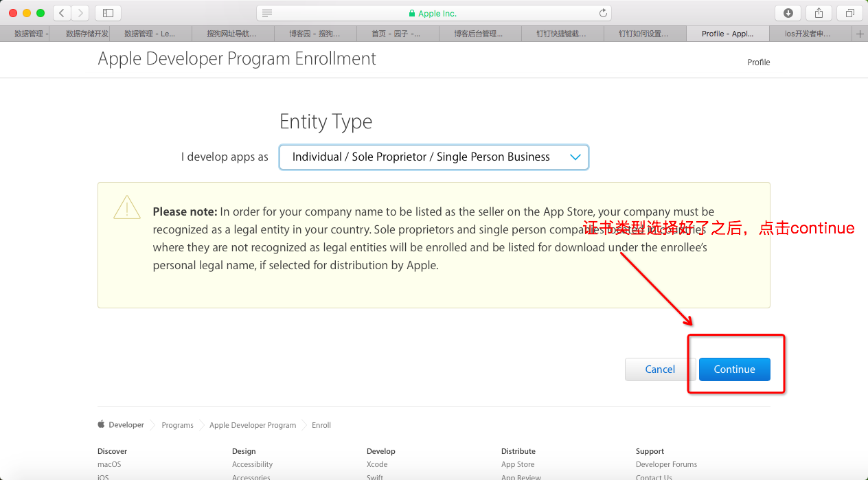The image size is (868, 480).
Task: Click the Develop footer heading
Action: pos(381,451)
